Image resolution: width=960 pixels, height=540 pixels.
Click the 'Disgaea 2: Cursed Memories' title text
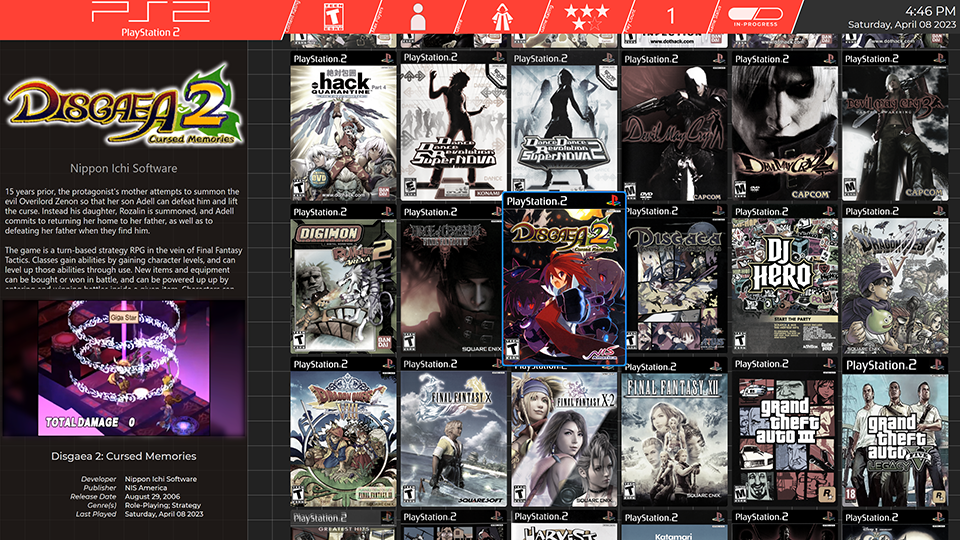tap(124, 456)
